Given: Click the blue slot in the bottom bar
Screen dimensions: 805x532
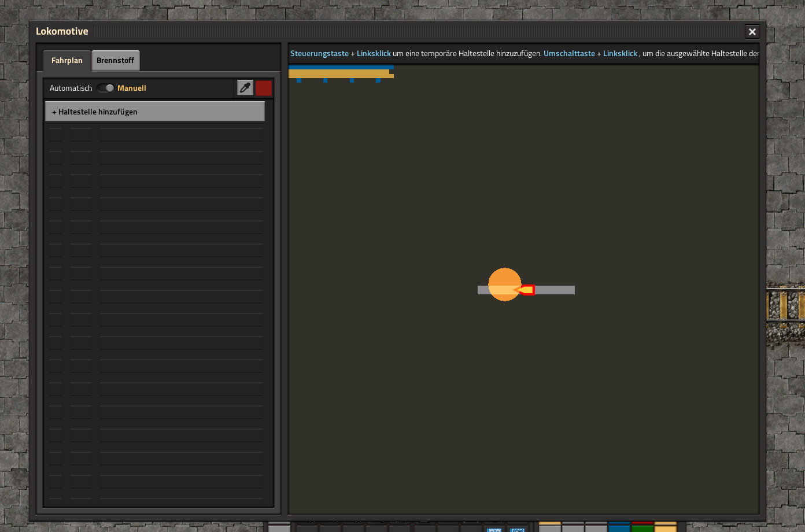Looking at the screenshot, I should (x=619, y=527).
